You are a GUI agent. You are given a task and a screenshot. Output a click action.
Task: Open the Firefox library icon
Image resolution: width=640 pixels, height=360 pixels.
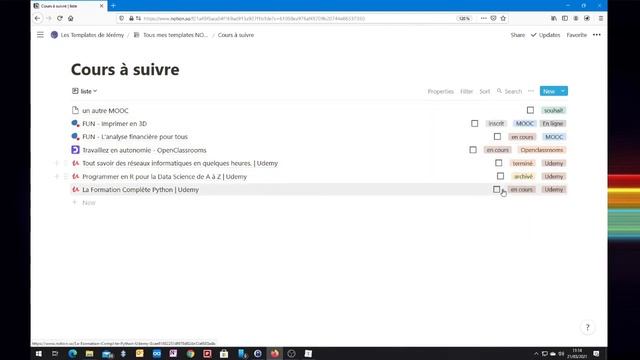[x=554, y=18]
